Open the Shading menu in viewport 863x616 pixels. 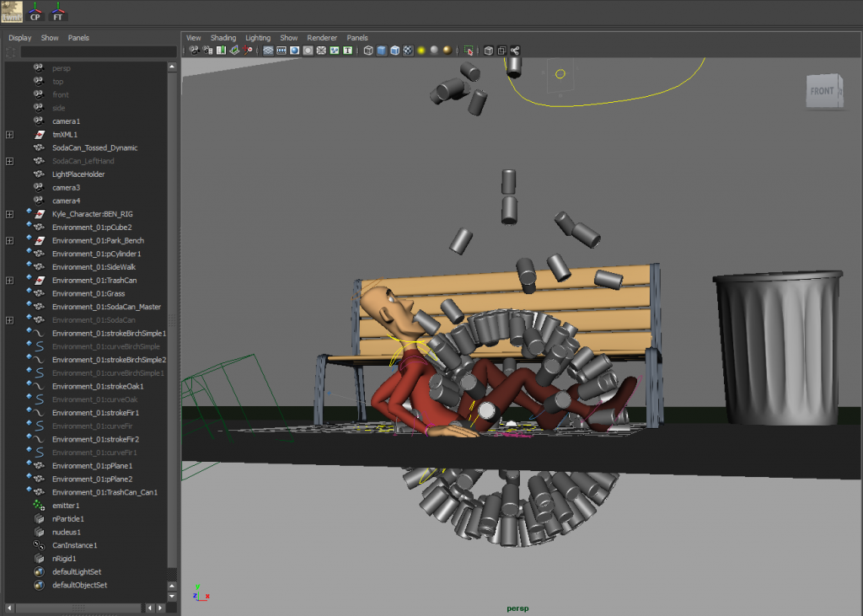[x=223, y=38]
